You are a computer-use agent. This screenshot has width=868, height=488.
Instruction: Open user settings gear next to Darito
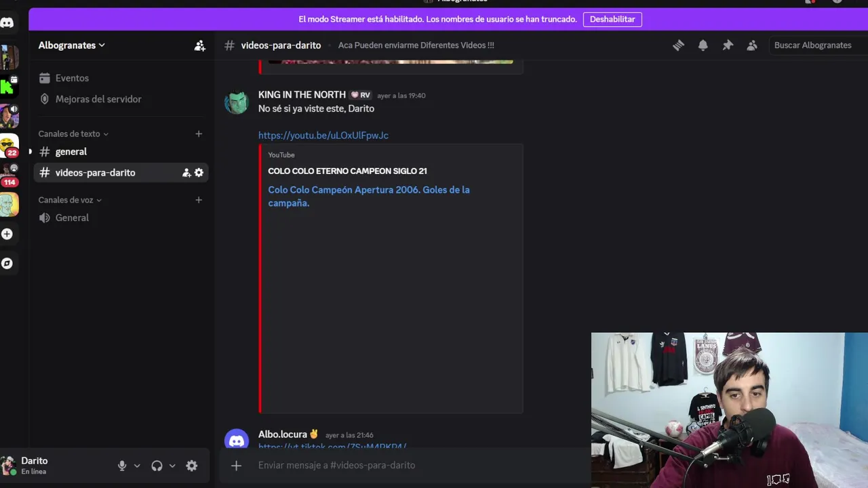click(x=192, y=466)
